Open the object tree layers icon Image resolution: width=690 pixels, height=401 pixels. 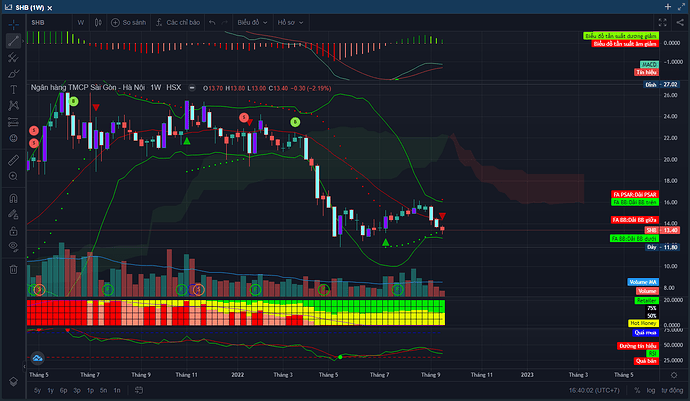click(x=13, y=382)
